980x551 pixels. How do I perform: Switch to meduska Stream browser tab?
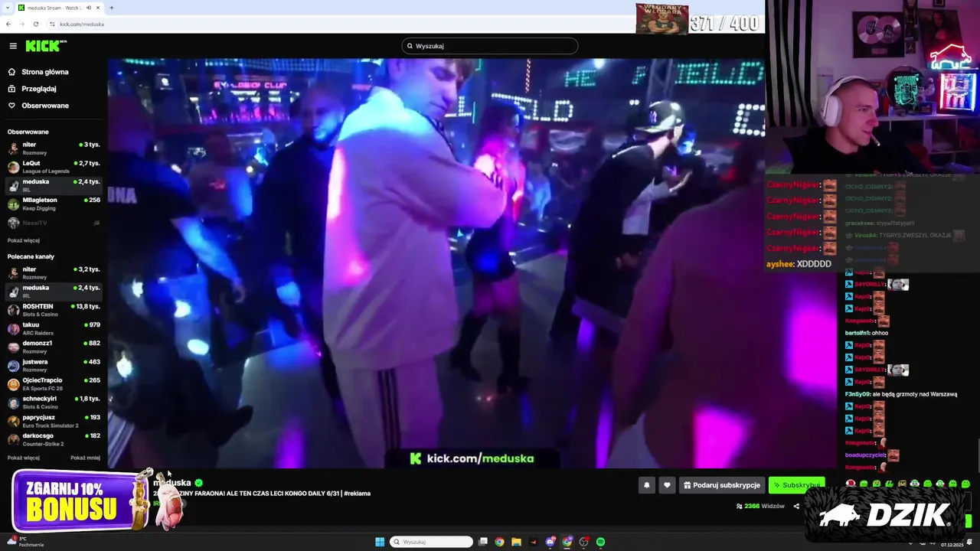pyautogui.click(x=59, y=8)
